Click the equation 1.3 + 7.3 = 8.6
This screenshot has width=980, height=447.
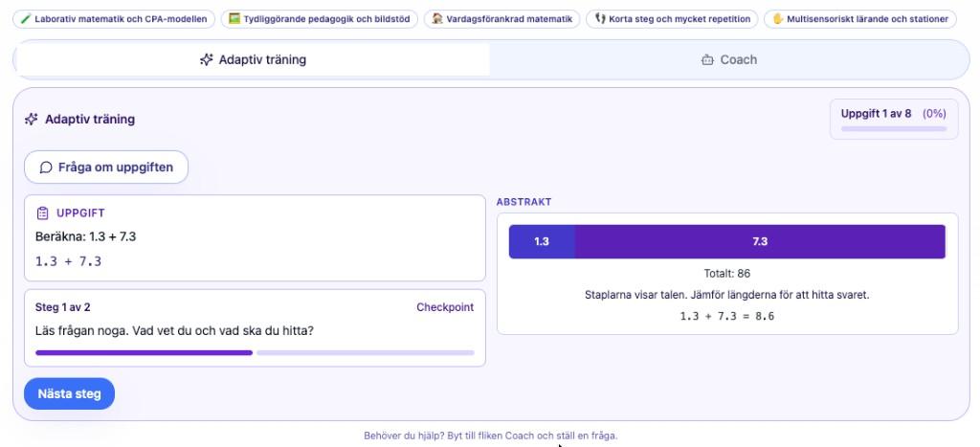(727, 316)
